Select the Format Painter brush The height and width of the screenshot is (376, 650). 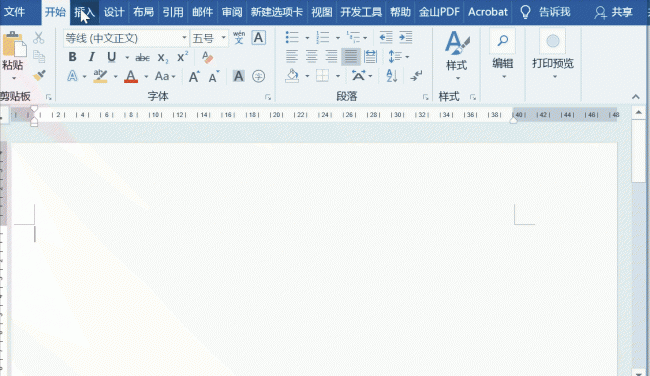click(39, 75)
